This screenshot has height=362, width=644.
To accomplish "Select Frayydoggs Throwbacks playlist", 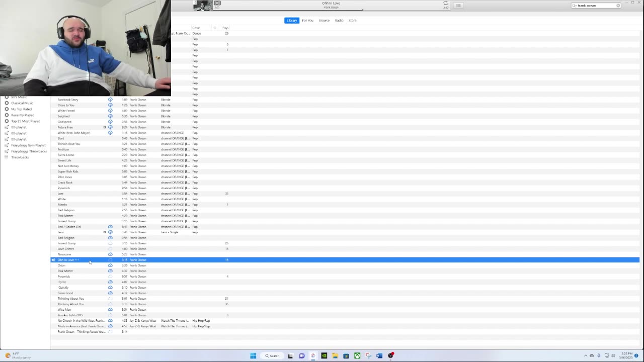I will tap(29, 151).
